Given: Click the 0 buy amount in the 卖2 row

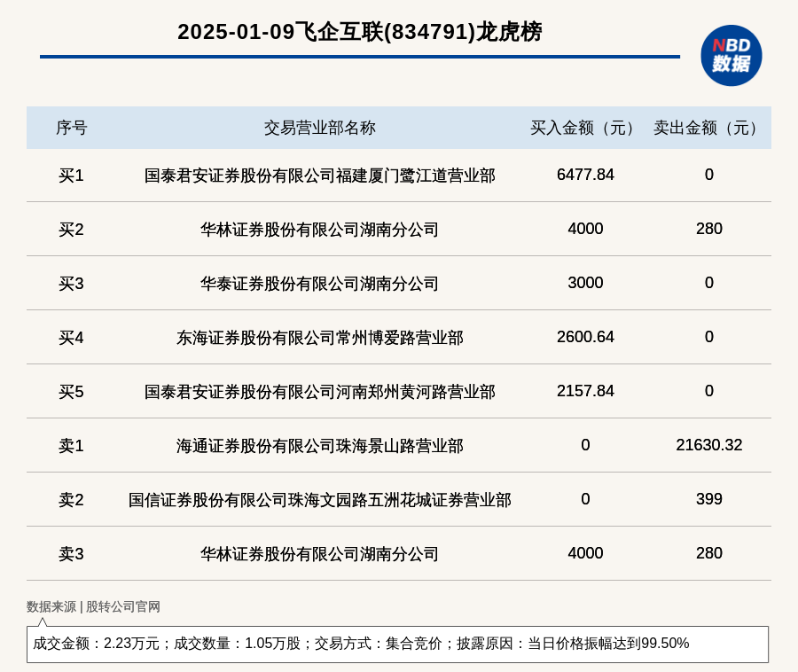Looking at the screenshot, I should pyautogui.click(x=585, y=498).
